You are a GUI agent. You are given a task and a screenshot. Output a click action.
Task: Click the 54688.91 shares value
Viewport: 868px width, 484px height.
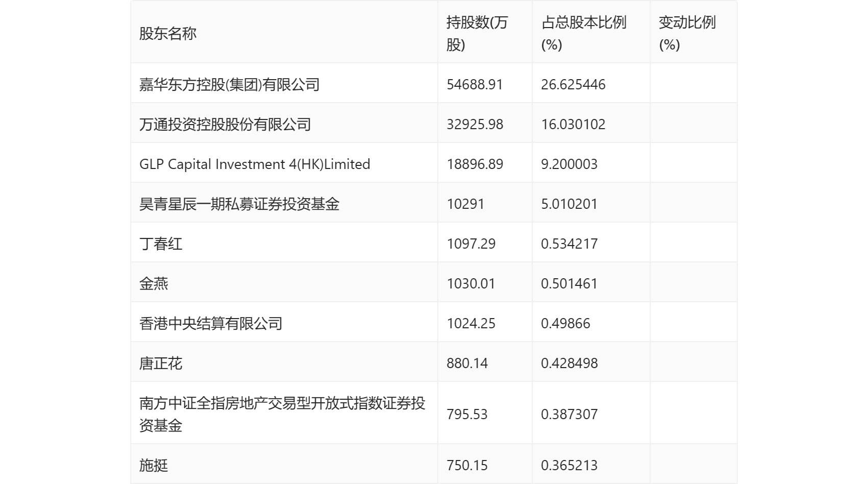pos(475,85)
